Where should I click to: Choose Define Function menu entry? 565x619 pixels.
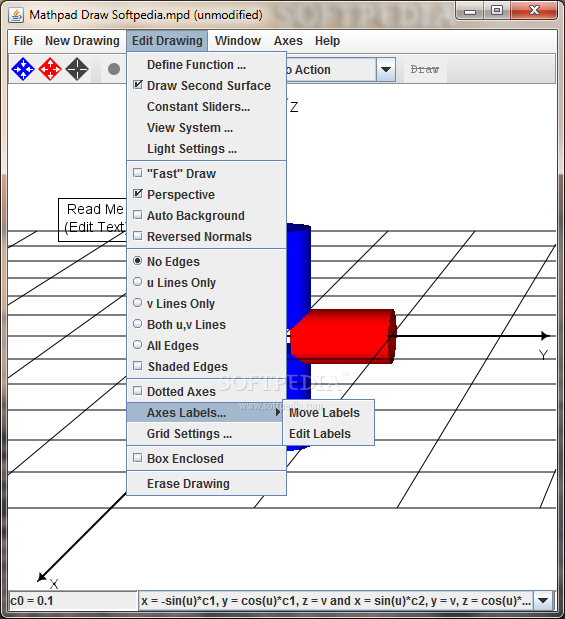[206, 65]
